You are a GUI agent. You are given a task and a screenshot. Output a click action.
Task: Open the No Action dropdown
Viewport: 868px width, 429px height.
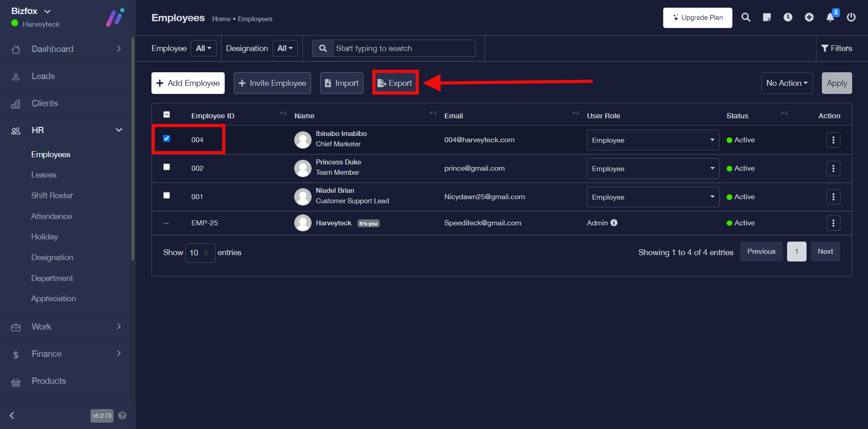click(x=786, y=83)
